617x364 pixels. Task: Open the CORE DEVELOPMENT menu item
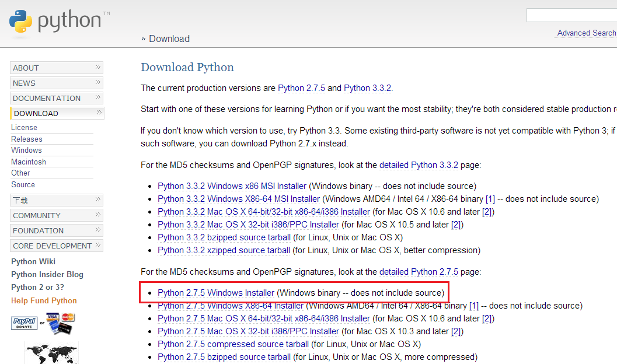57,246
